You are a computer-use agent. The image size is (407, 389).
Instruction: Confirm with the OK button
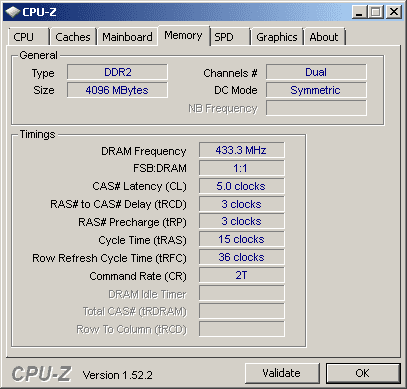pos(363,373)
